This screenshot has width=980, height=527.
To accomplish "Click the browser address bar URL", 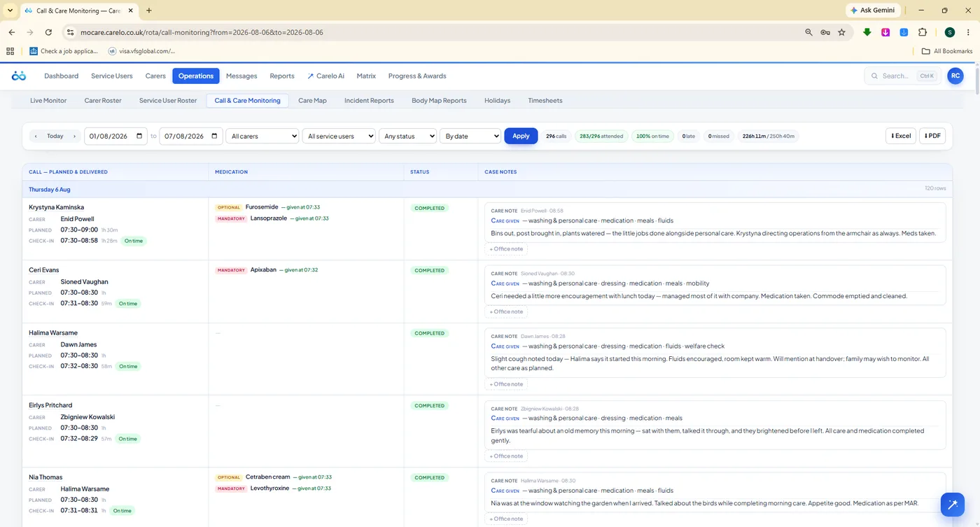I will [x=202, y=32].
